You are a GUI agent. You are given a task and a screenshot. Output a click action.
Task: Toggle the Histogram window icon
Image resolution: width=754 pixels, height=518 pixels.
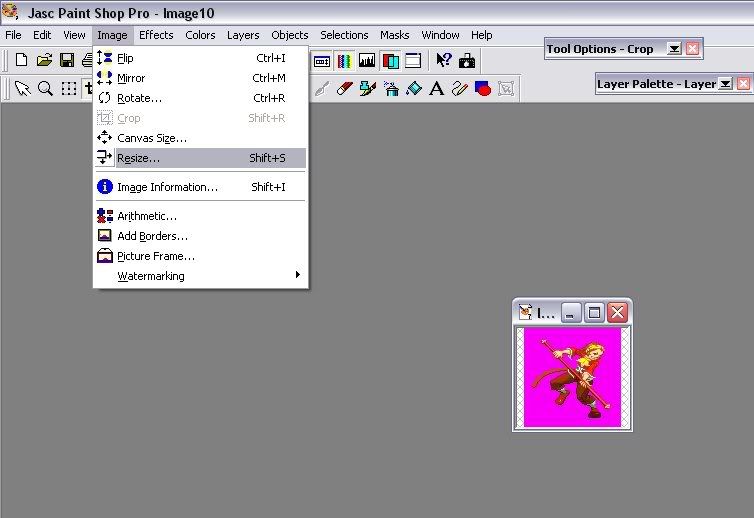(367, 61)
